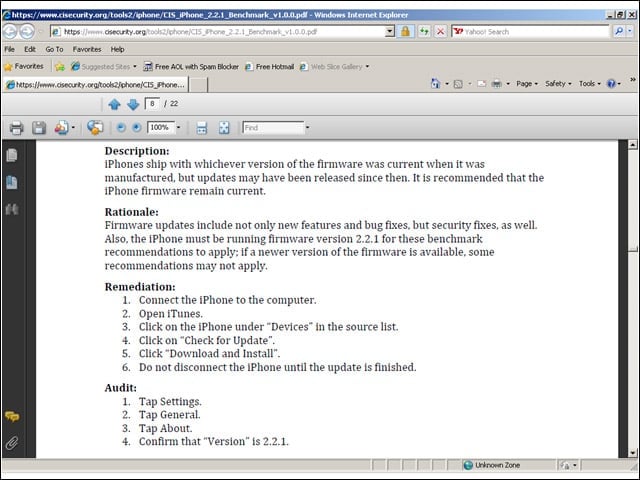Click the security lock icon
640x480 pixels.
[405, 31]
